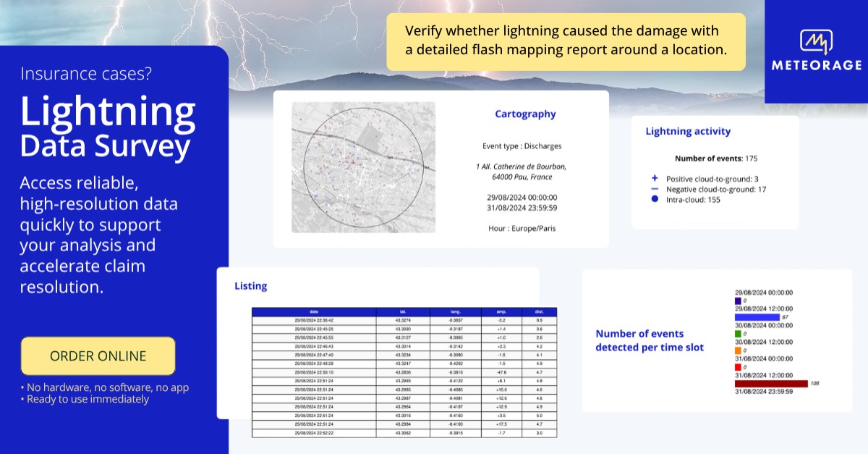The width and height of the screenshot is (868, 454).
Task: Click the '31/08/2024 23:59:59' label under the chart
Action: [x=764, y=392]
